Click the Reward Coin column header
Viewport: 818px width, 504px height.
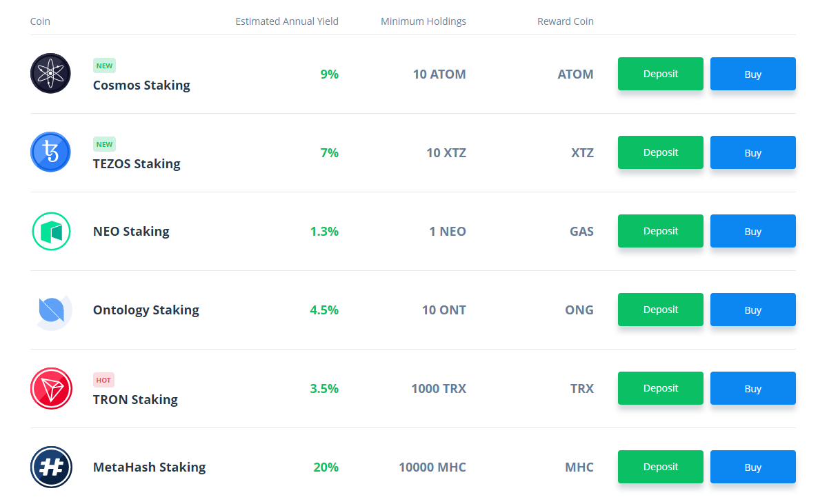coord(565,21)
